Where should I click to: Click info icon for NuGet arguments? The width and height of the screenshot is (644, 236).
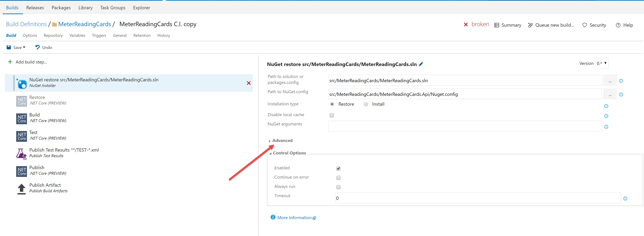coord(606,127)
